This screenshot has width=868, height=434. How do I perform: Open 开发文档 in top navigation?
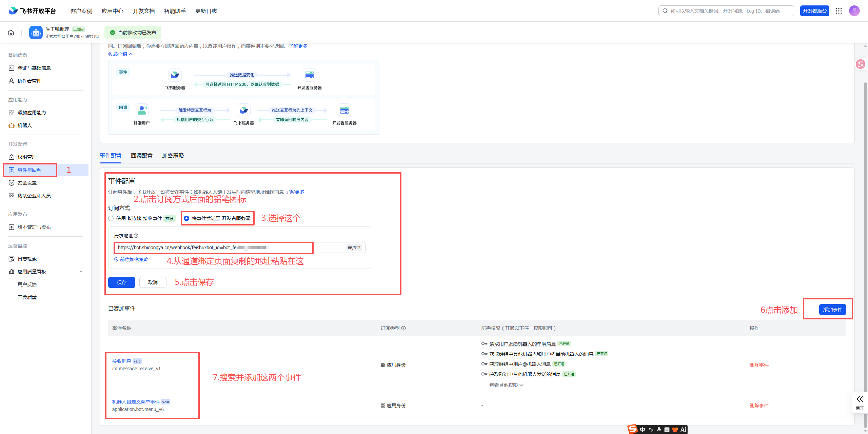pyautogui.click(x=144, y=11)
